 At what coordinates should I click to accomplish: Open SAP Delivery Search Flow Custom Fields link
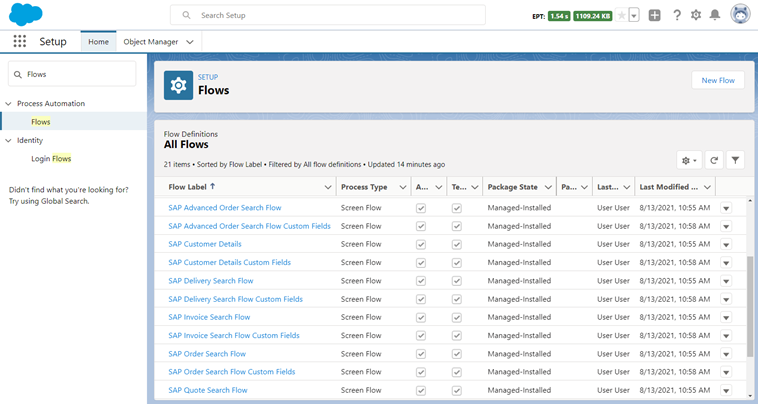click(x=235, y=299)
